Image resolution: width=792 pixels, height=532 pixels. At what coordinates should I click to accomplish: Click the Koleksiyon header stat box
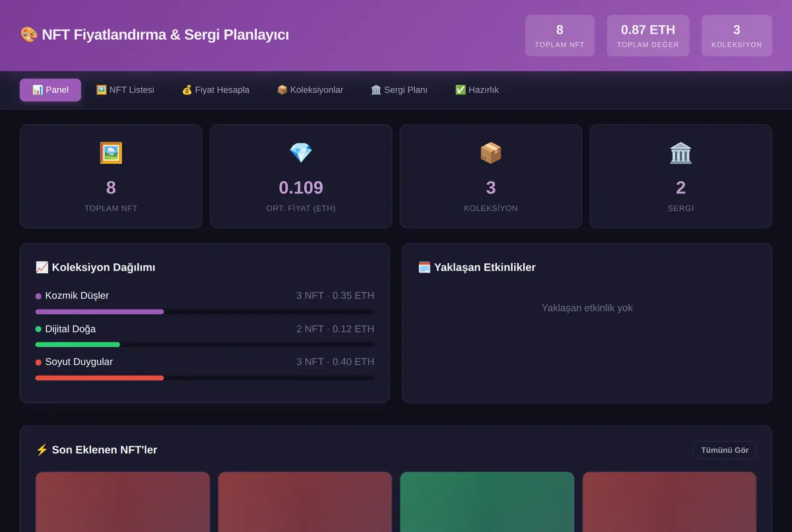(x=737, y=36)
